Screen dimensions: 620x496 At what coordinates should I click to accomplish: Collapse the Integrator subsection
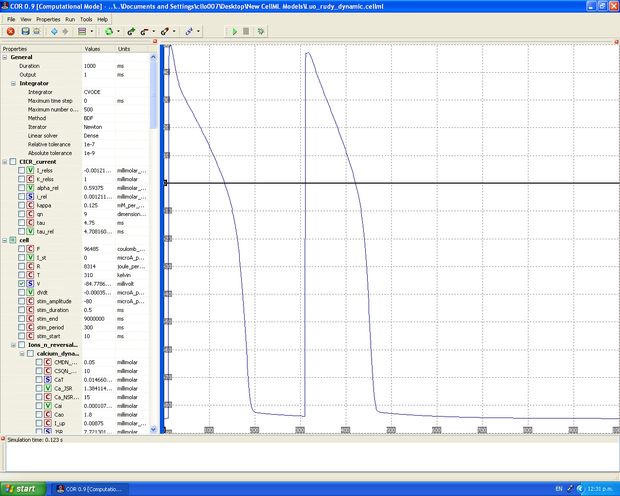[13, 83]
